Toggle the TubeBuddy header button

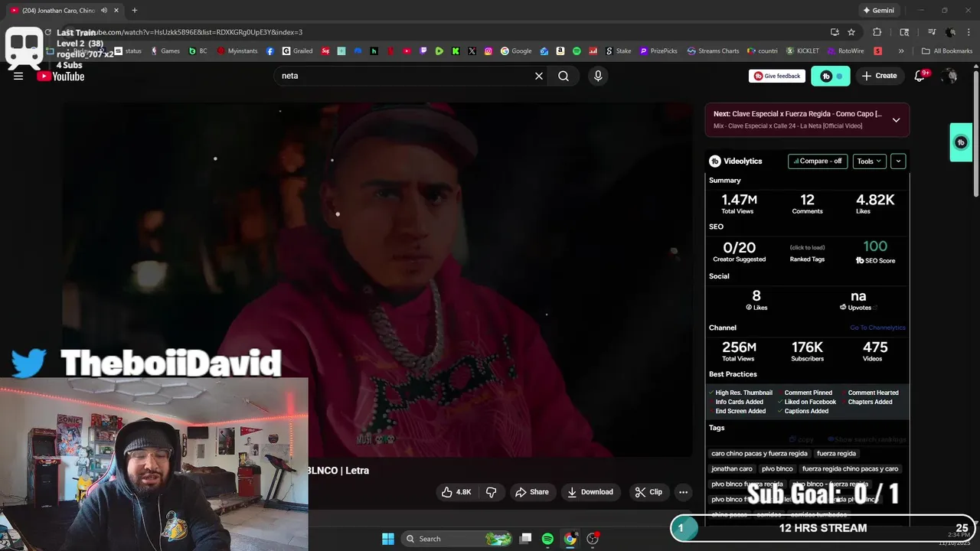coord(831,76)
